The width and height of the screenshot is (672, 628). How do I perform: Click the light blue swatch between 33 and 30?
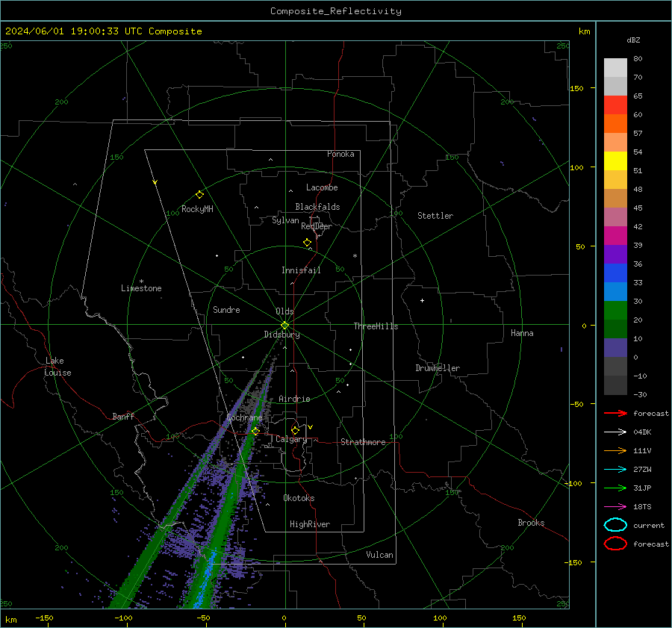[615, 292]
